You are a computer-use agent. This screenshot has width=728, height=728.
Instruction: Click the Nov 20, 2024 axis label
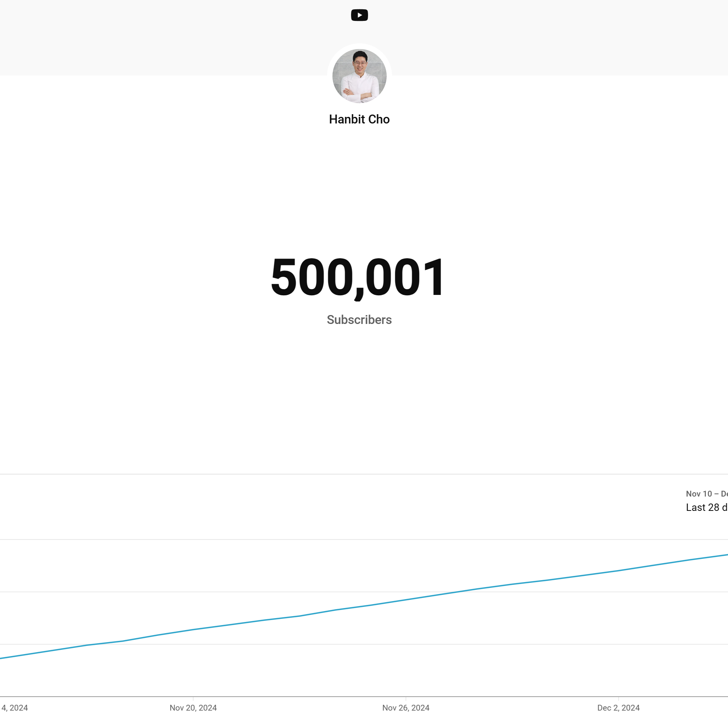coord(193,708)
